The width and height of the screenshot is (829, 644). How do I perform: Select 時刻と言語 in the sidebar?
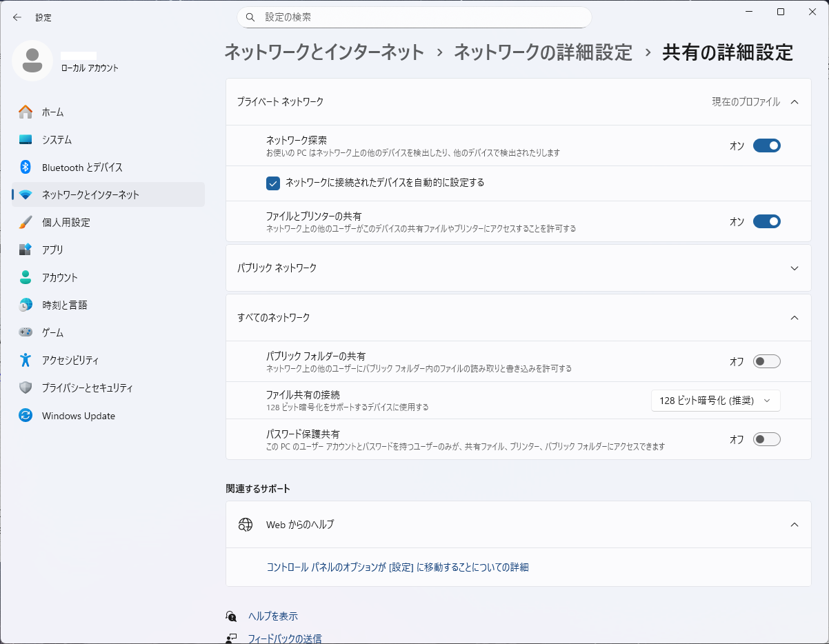coord(64,305)
